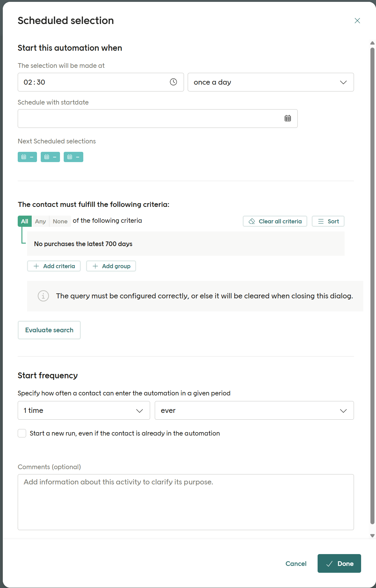Click into the Comments text area
The height and width of the screenshot is (588, 376).
[x=186, y=502]
